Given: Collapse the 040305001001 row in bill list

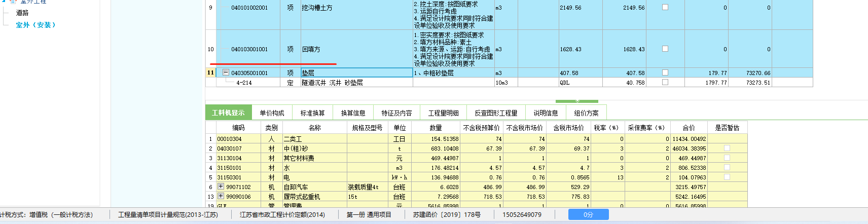Looking at the screenshot, I should (x=226, y=72).
